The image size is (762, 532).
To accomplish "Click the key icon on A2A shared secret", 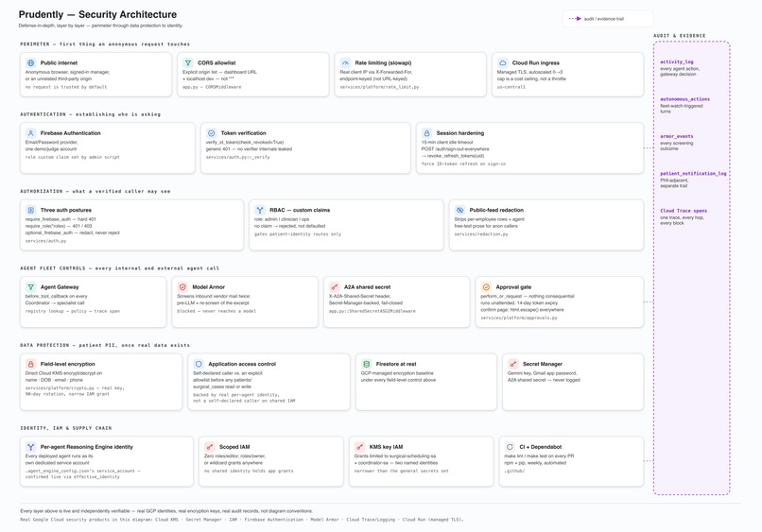I will pos(335,286).
